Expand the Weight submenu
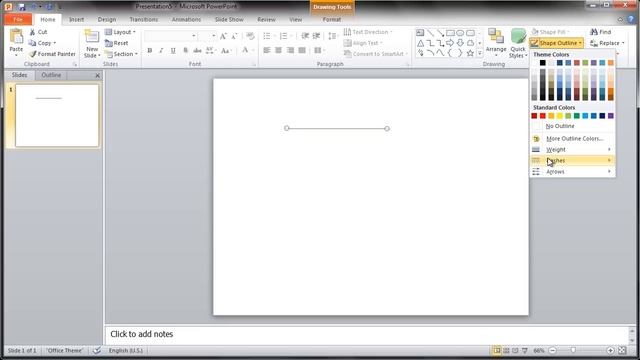The height and width of the screenshot is (360, 640). pos(572,150)
